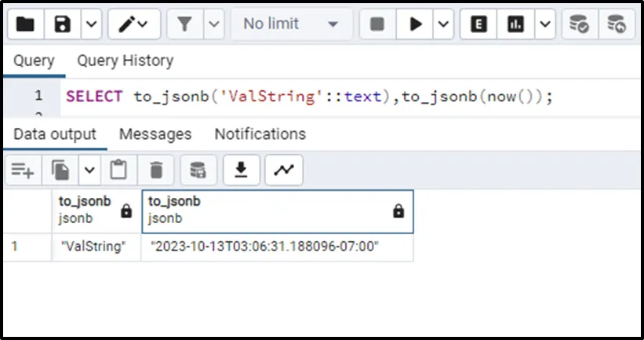Image resolution: width=644 pixels, height=340 pixels.
Task: Click the Rollback database icon
Action: point(617,24)
